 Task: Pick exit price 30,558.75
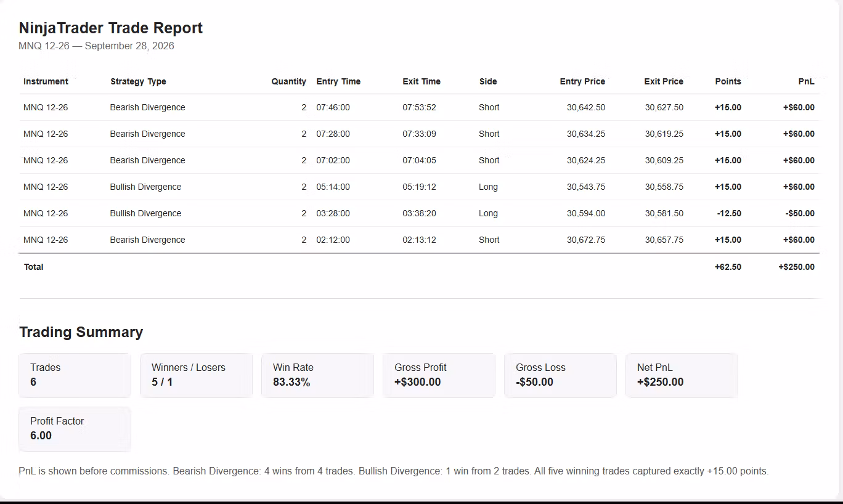(664, 187)
